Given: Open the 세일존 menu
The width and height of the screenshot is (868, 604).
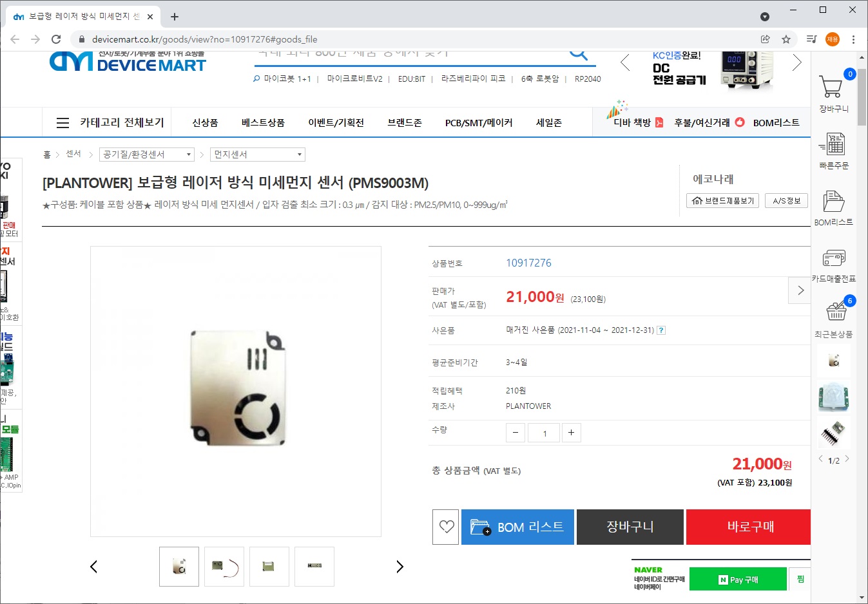Looking at the screenshot, I should [x=549, y=122].
